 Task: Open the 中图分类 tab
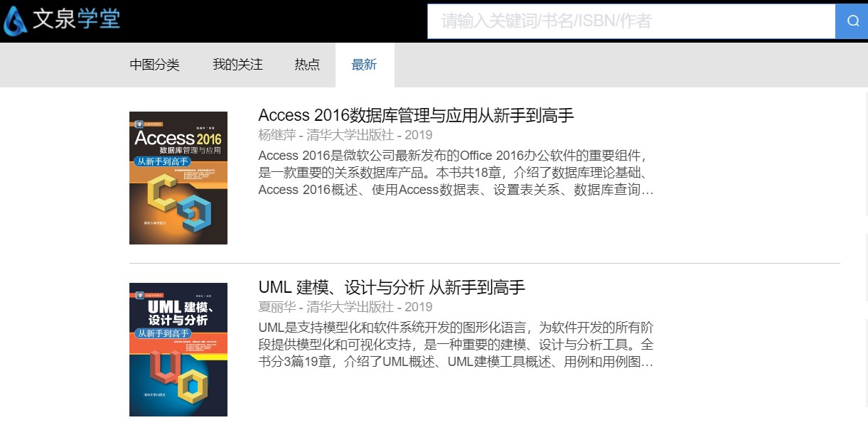pyautogui.click(x=154, y=65)
